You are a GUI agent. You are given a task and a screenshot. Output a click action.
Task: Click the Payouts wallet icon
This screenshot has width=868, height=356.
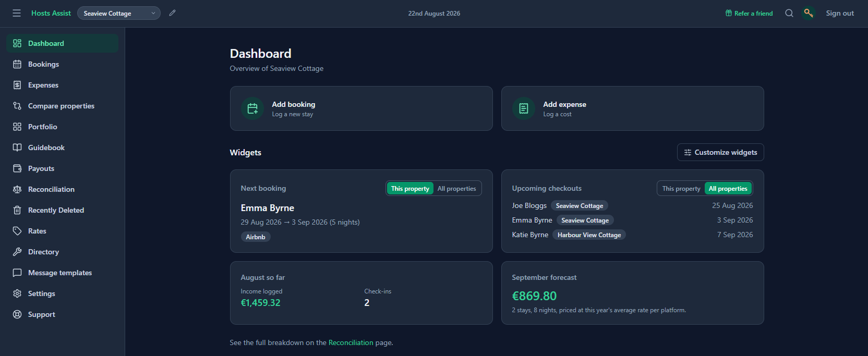(17, 168)
